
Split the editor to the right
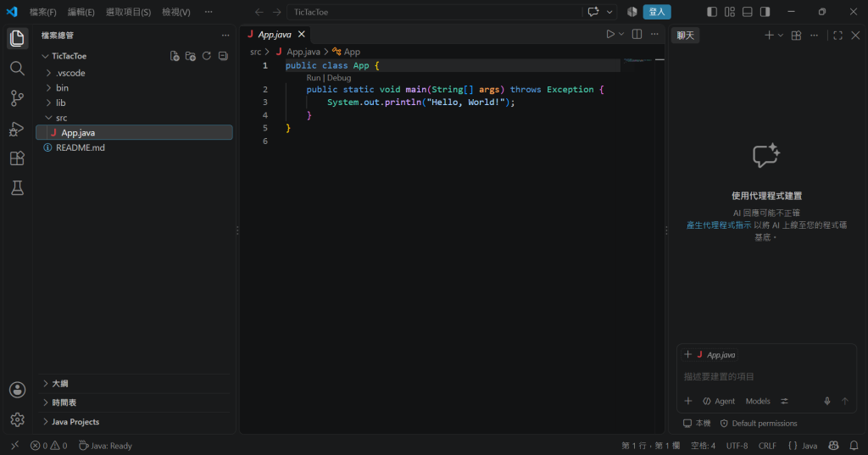[637, 35]
